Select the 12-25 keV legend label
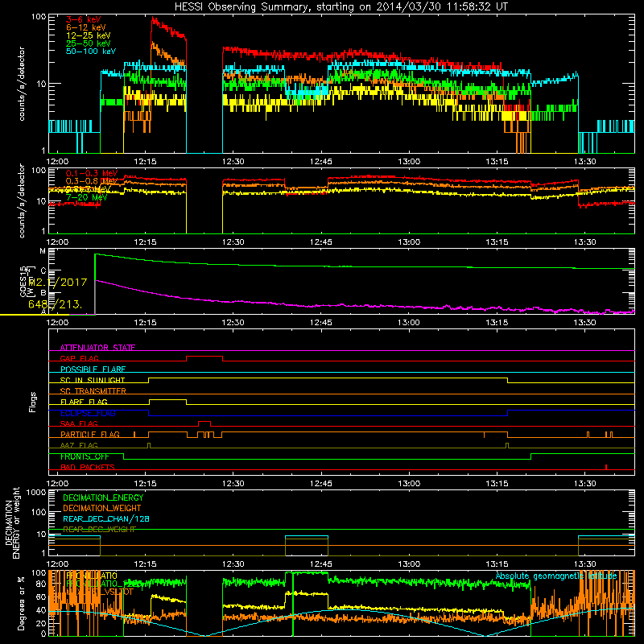This screenshot has height=644, width=644. pyautogui.click(x=88, y=35)
